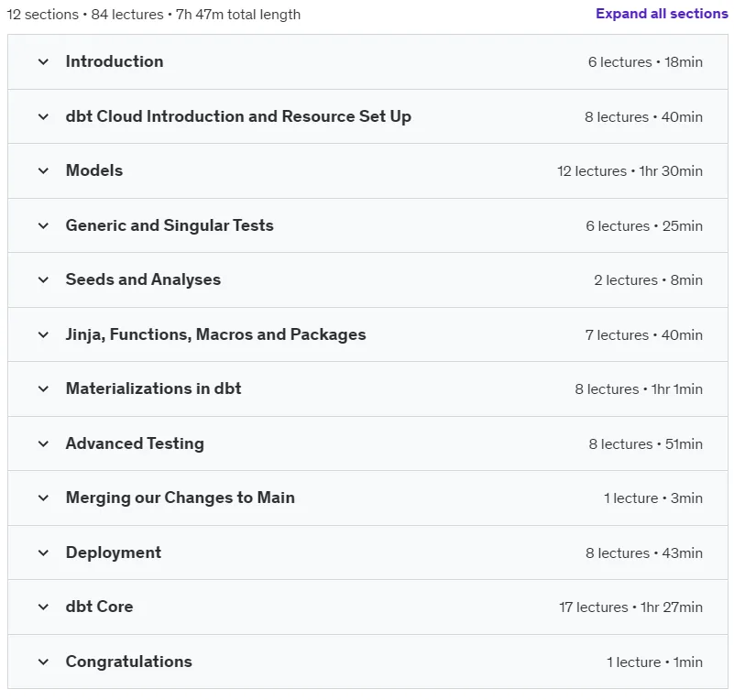Click the Expand all sections link
Screen dimensions: 734x700
tap(662, 14)
